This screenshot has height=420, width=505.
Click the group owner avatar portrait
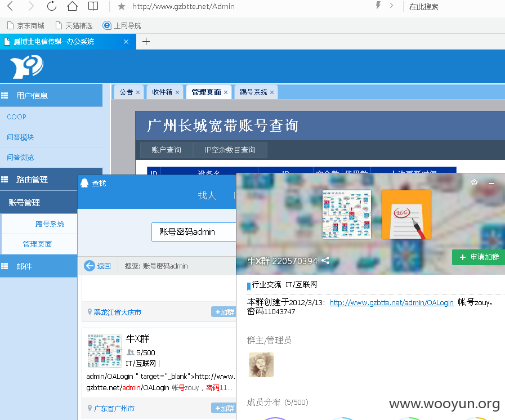pos(261,365)
